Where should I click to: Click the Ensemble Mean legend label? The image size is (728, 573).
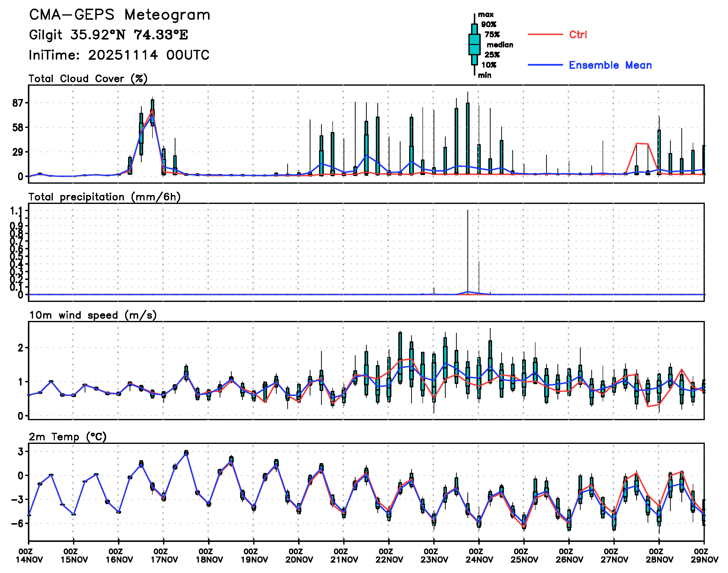pos(610,65)
